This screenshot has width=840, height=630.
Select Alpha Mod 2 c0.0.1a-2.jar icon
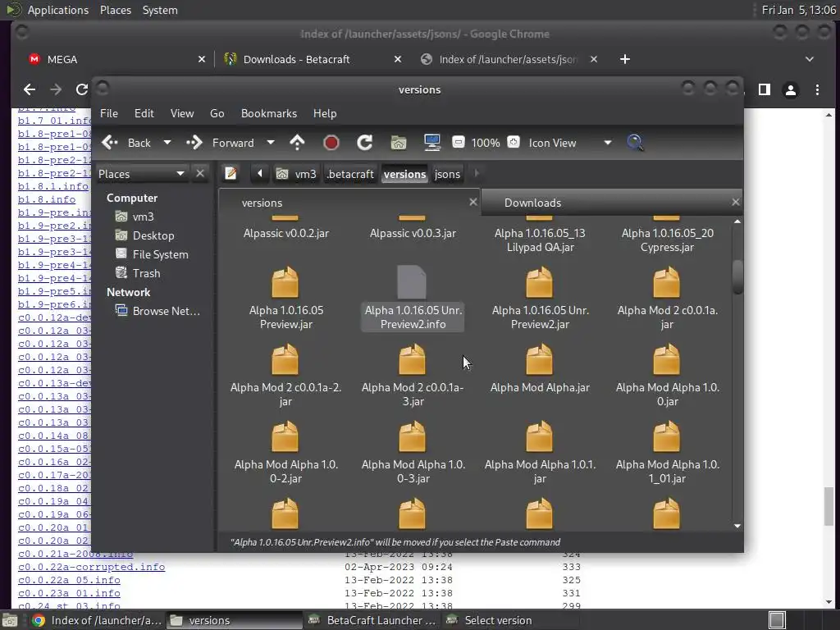pyautogui.click(x=285, y=359)
